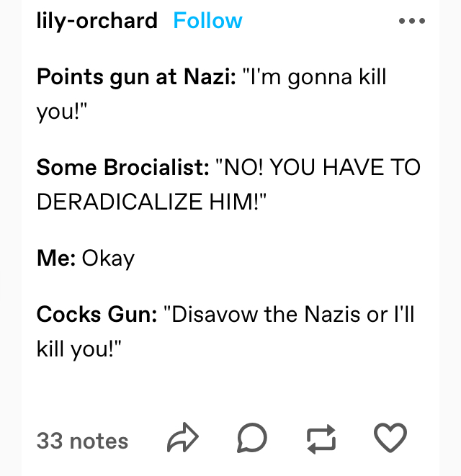This screenshot has width=461, height=476.
Task: Select the bold "Some Brocialist:" label
Action: pos(123,167)
